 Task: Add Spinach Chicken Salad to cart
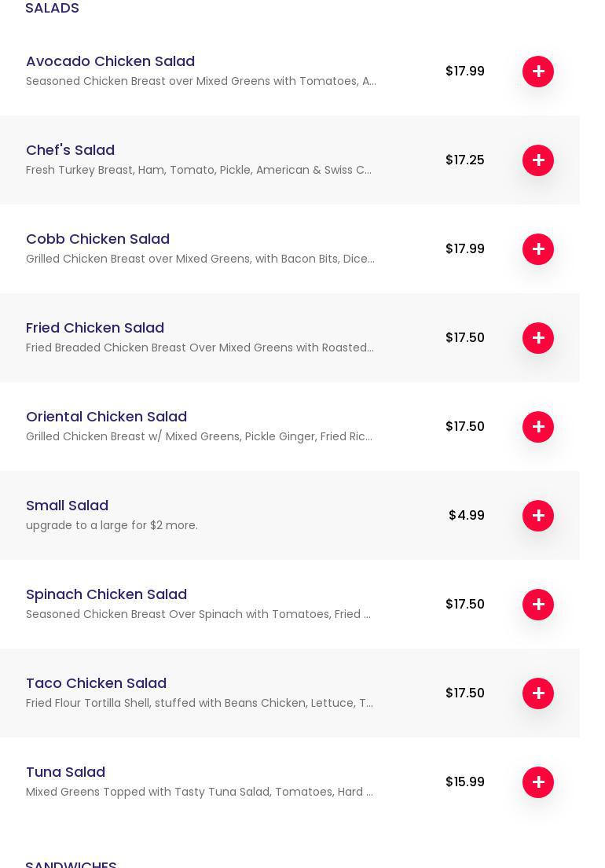point(538,605)
